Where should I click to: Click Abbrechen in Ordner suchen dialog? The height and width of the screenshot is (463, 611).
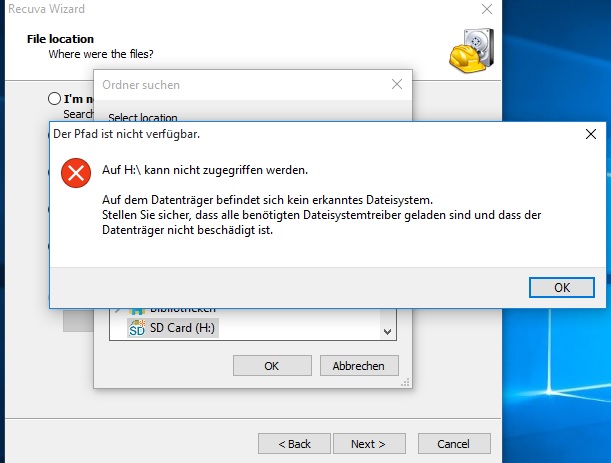click(x=359, y=366)
